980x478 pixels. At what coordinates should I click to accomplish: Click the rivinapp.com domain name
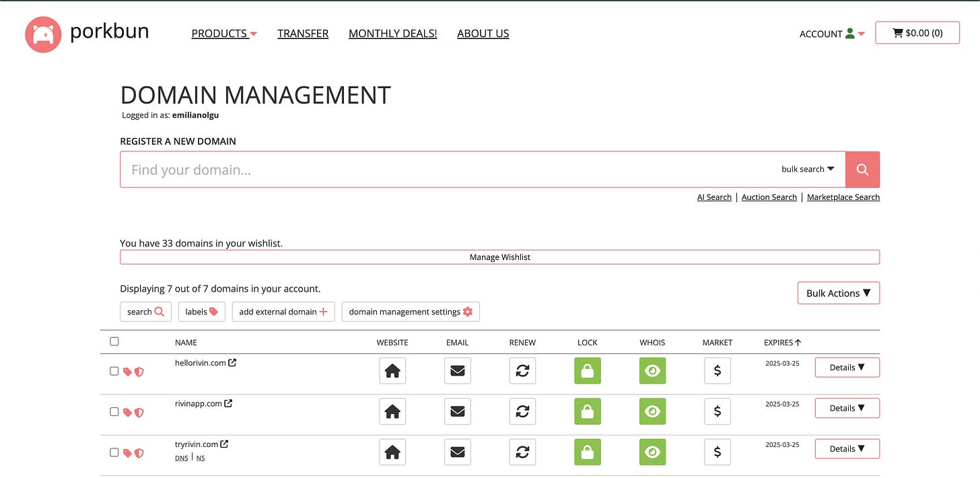pyautogui.click(x=199, y=403)
